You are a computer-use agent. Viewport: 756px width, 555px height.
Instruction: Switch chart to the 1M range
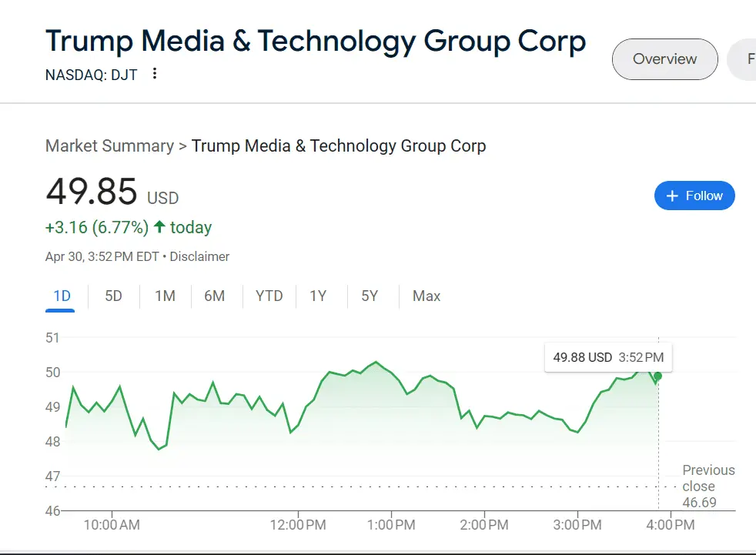click(165, 296)
